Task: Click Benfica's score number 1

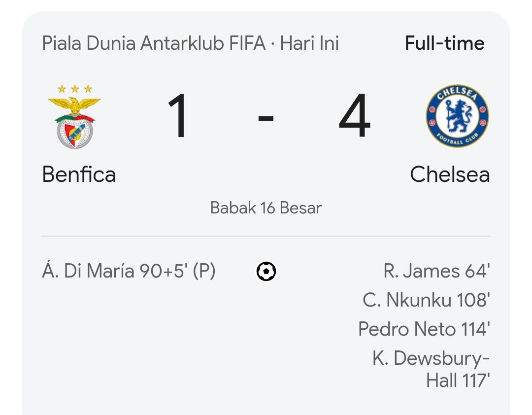Action: coord(178,116)
